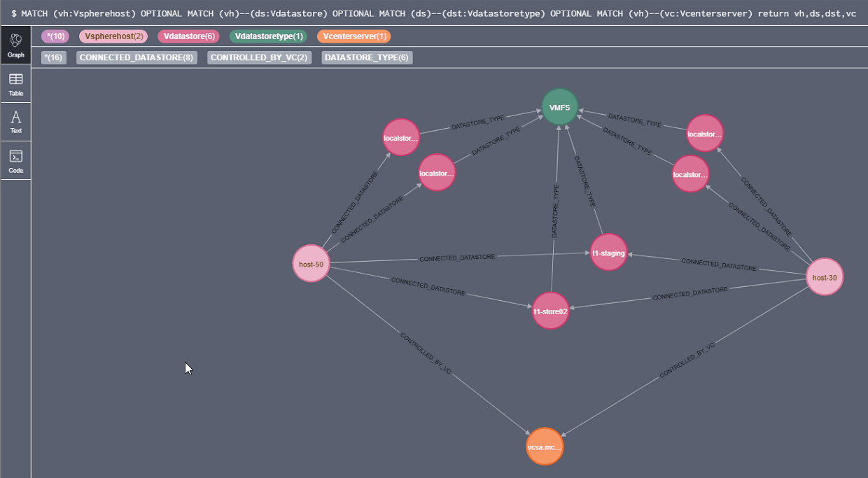Select the DATASTORE_TYPE(6) relationship filter

click(x=367, y=57)
